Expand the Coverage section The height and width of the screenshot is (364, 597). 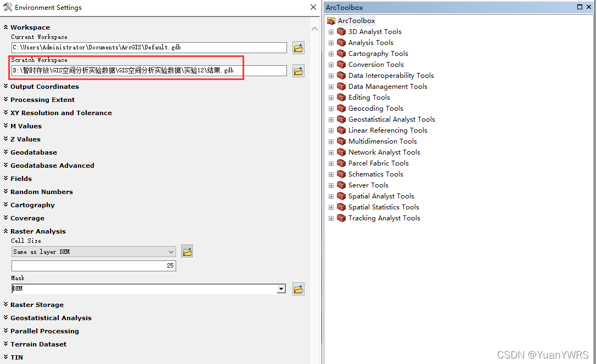[x=5, y=218]
